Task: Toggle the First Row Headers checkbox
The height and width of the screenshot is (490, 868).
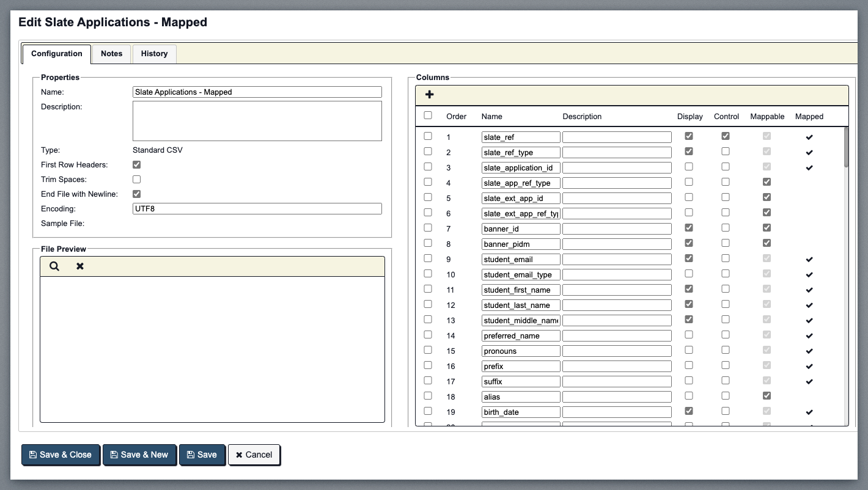Action: tap(137, 165)
